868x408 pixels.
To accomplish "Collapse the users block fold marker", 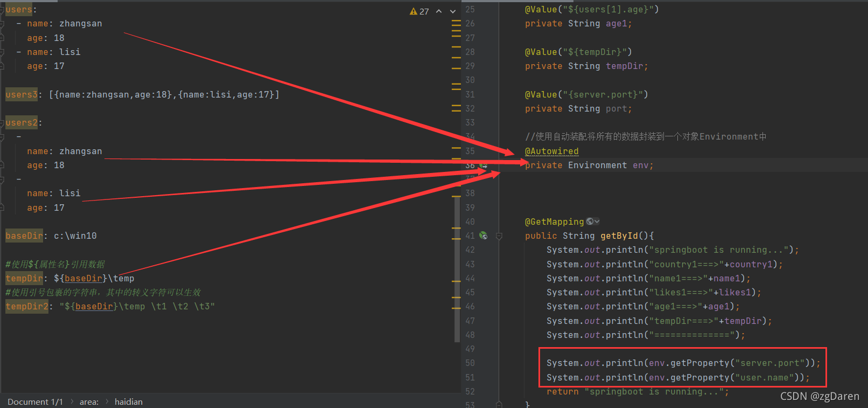I will [2, 10].
